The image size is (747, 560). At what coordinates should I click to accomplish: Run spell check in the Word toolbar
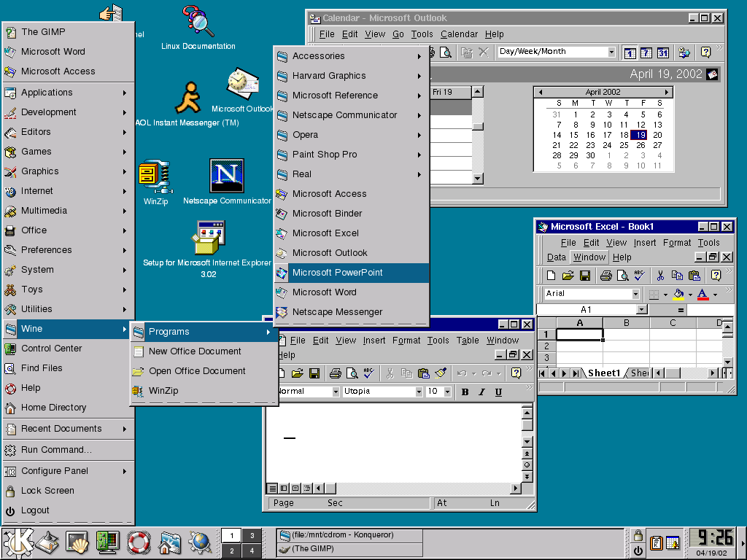368,372
